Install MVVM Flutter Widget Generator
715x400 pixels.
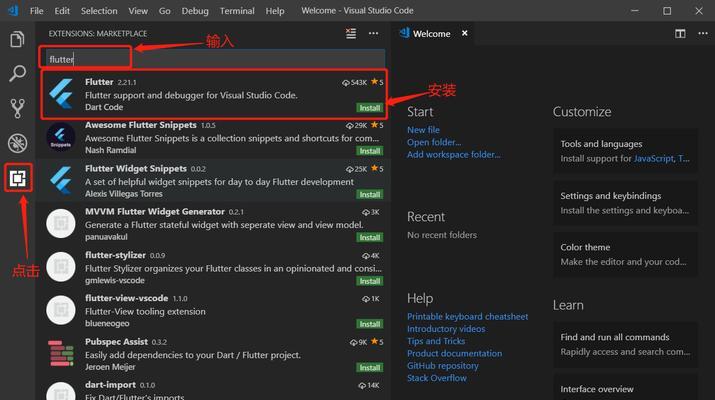click(369, 238)
